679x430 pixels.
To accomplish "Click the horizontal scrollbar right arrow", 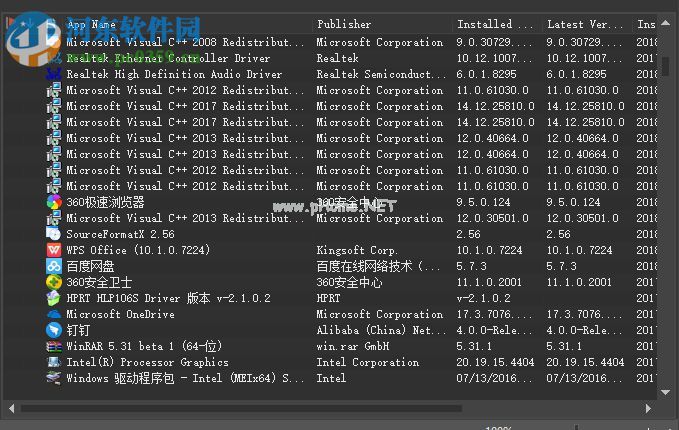I will (648, 408).
